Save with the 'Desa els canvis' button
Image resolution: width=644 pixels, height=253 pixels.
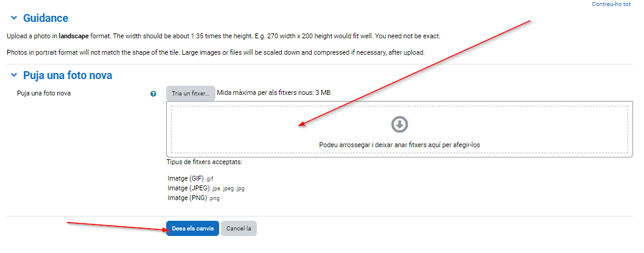(192, 229)
